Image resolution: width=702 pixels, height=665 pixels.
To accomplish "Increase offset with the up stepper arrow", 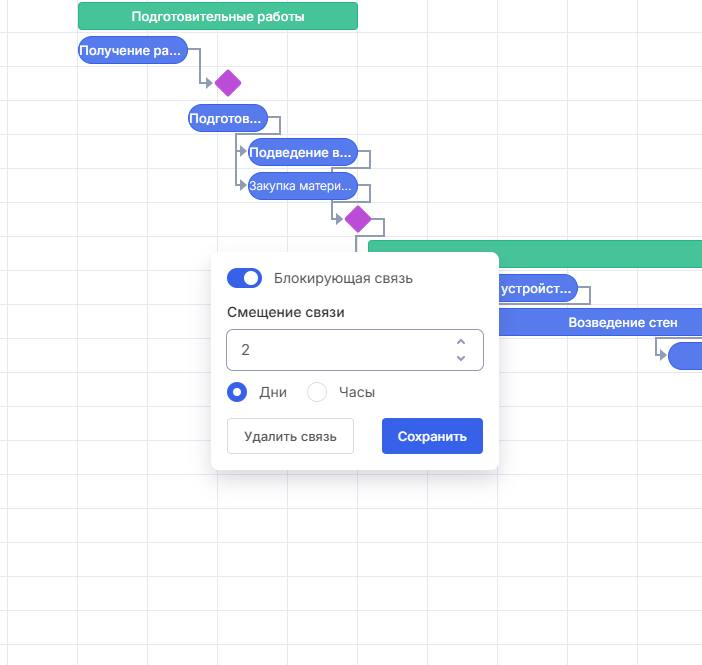I will [461, 342].
